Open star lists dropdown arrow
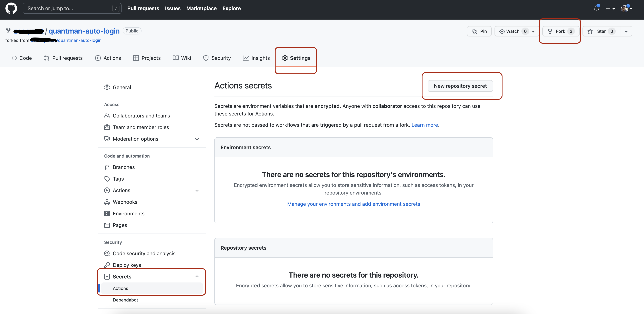Viewport: 644px width, 314px height. click(x=626, y=32)
